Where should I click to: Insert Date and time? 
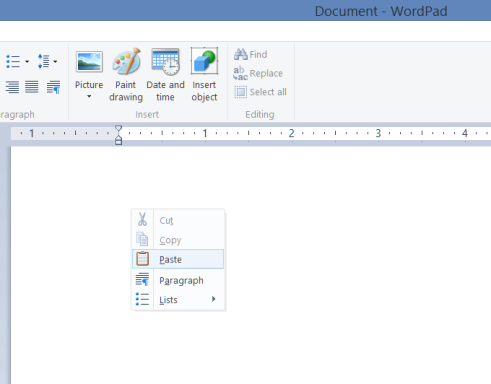coord(165,75)
